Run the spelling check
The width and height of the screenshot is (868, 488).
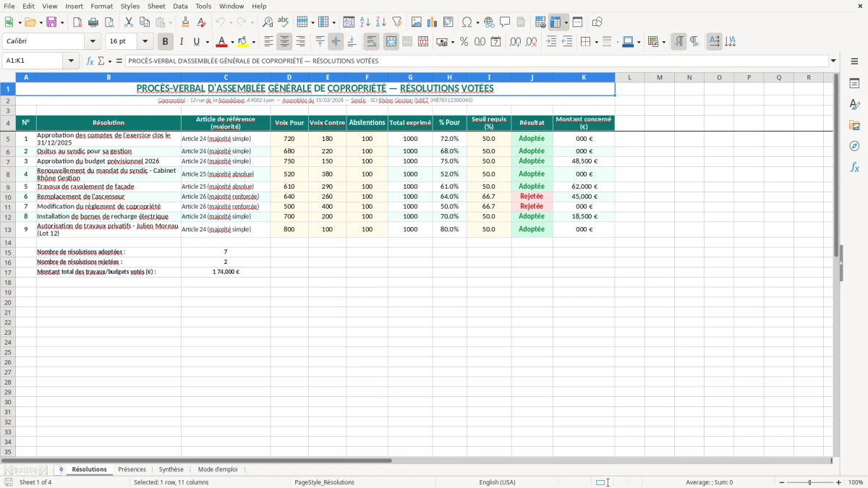pyautogui.click(x=283, y=22)
